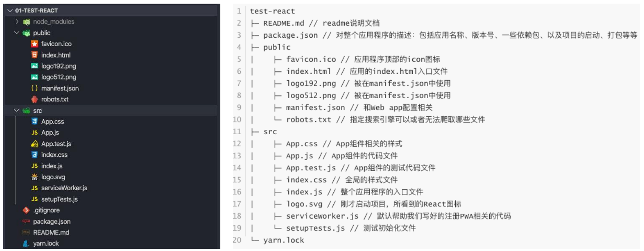
Task: Open README.md from the explorer
Action: pyautogui.click(x=51, y=232)
